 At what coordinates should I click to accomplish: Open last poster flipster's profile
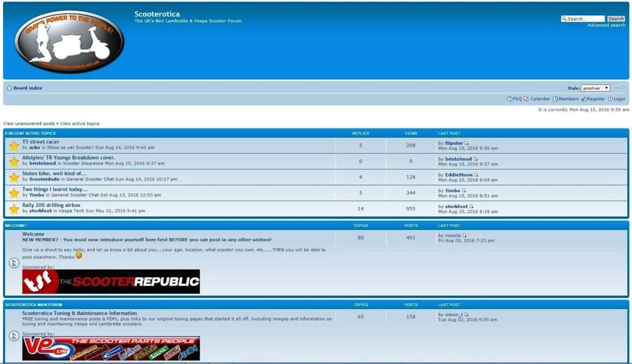click(454, 143)
